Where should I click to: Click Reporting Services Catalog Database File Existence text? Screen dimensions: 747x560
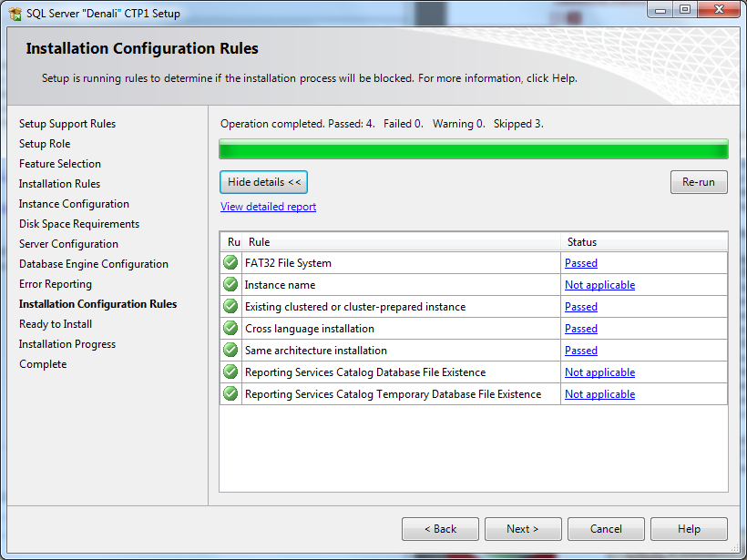coord(365,372)
